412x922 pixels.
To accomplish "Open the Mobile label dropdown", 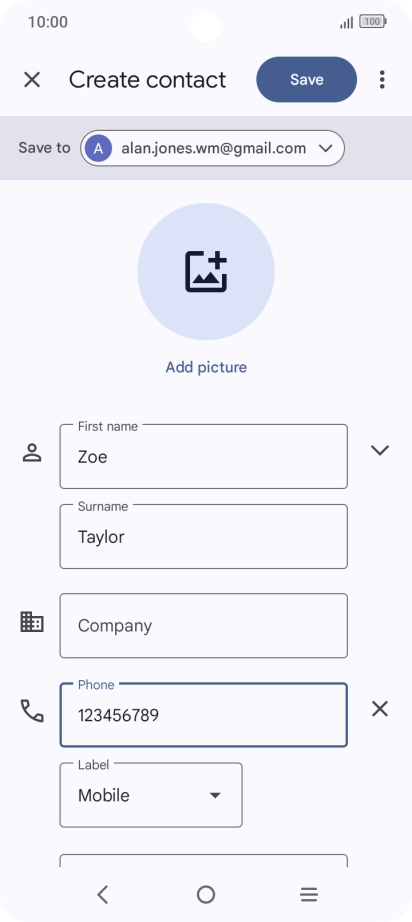I will [151, 795].
